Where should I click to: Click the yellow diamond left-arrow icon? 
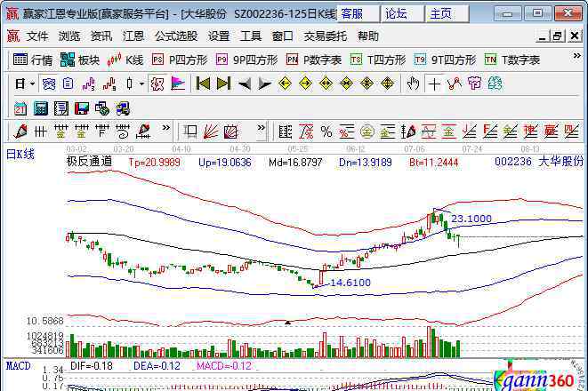pyautogui.click(x=285, y=84)
